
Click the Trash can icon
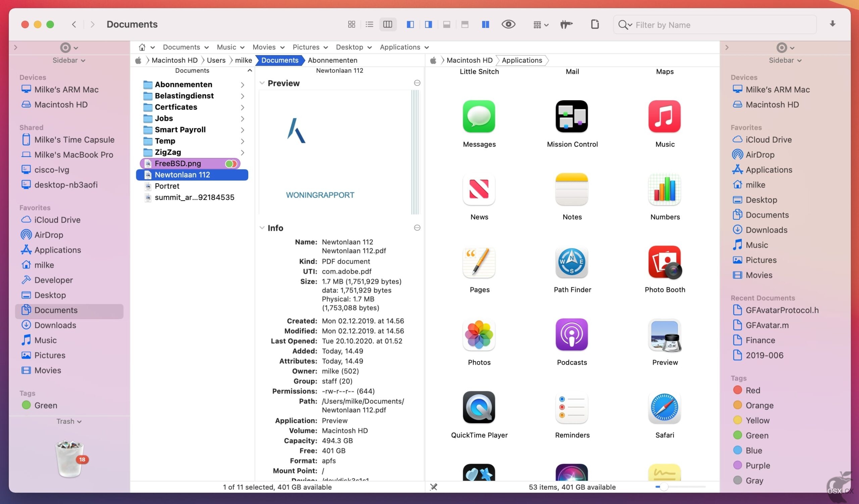point(70,459)
